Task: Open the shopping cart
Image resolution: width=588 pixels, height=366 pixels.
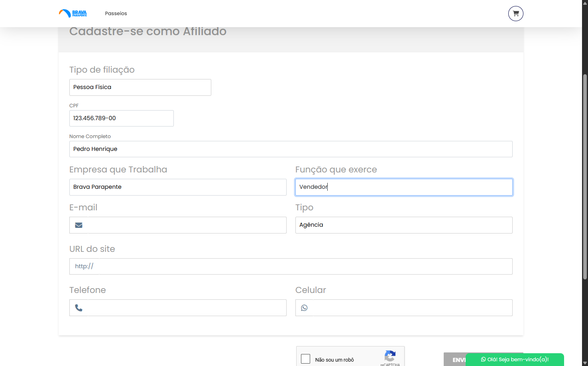Action: coord(516,14)
